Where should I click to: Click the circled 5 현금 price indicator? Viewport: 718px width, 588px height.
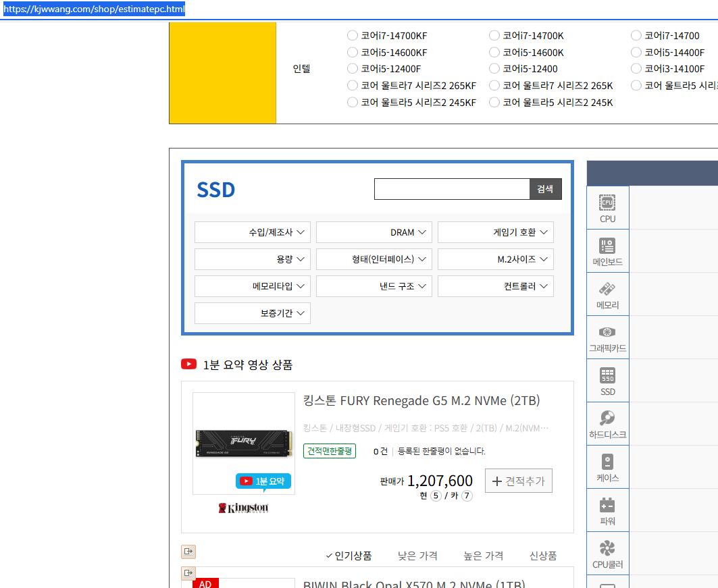coord(436,496)
